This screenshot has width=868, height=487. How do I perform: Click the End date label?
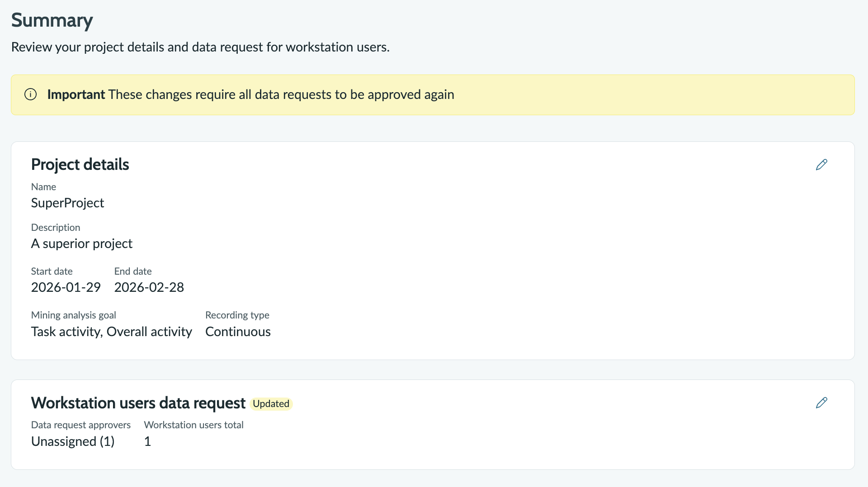click(x=133, y=271)
